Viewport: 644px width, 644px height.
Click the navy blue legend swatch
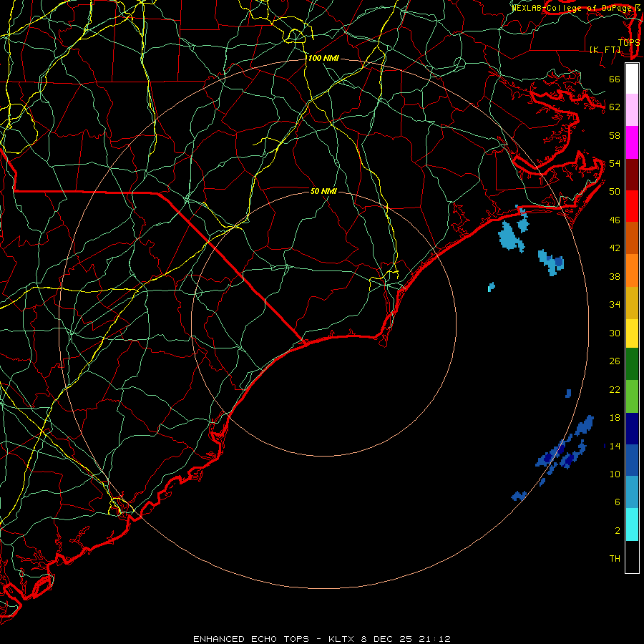click(632, 429)
